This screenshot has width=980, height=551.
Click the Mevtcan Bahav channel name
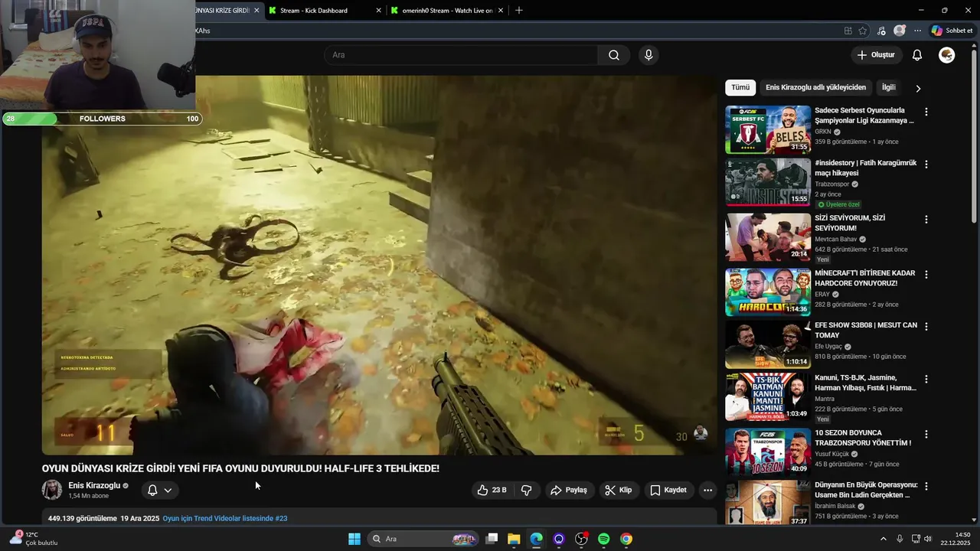pyautogui.click(x=836, y=239)
